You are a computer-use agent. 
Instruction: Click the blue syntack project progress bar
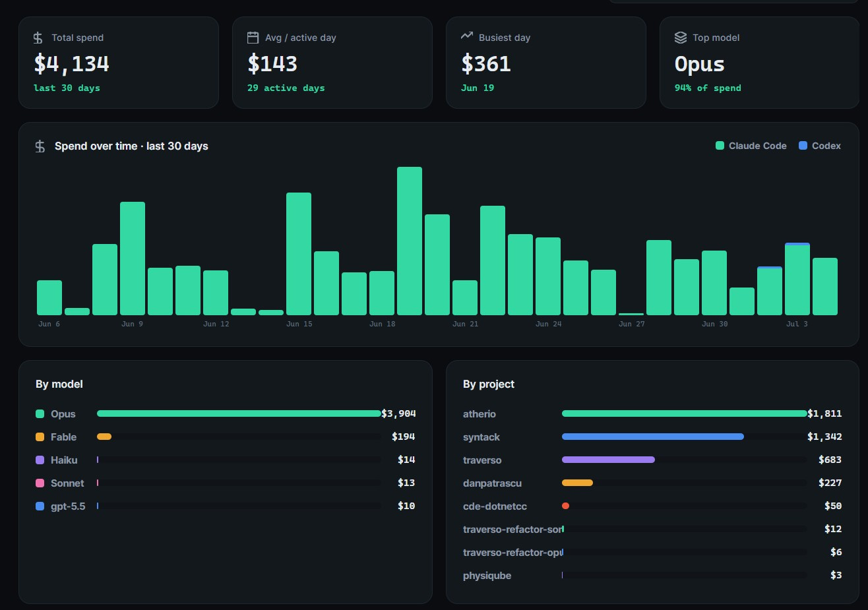(653, 437)
